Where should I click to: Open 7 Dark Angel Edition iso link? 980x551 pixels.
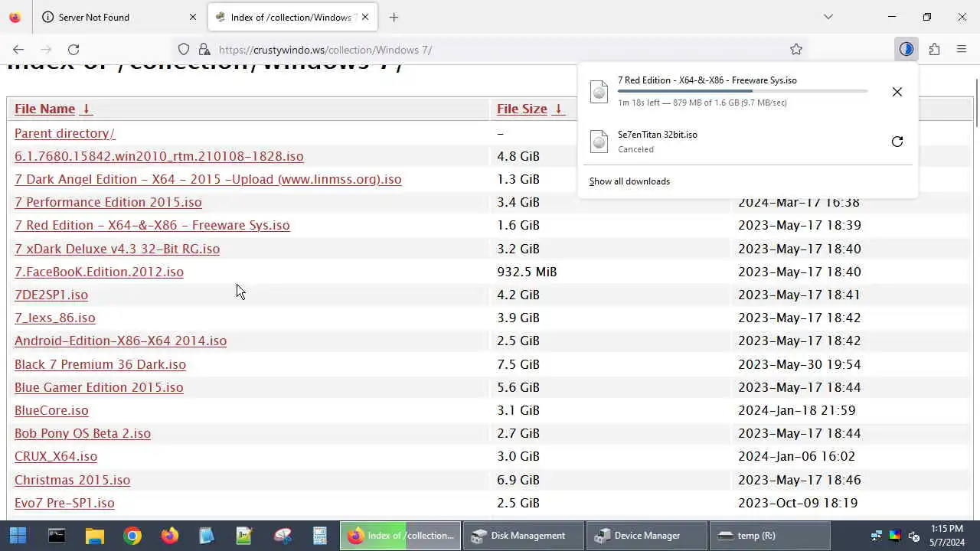point(207,179)
